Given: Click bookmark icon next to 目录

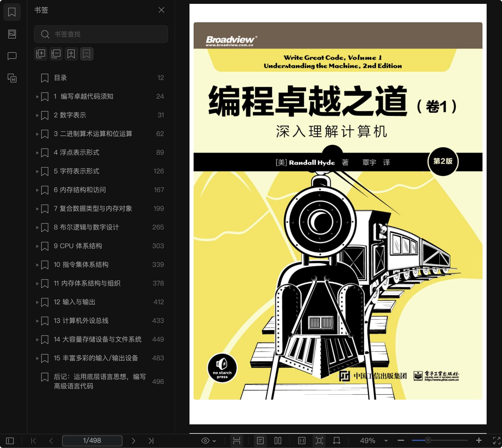Looking at the screenshot, I should click(x=45, y=78).
